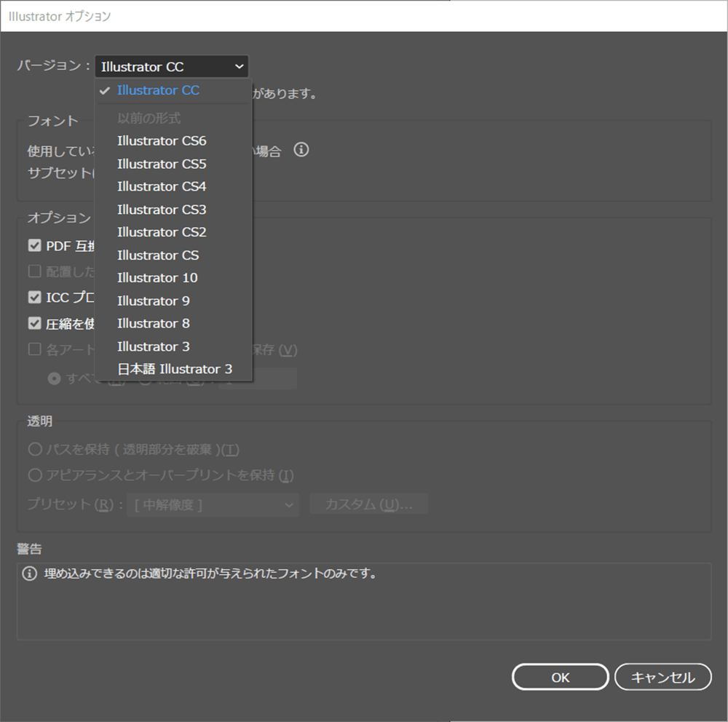Image resolution: width=728 pixels, height=722 pixels.
Task: Click the font subset info icon
Action: 301,149
